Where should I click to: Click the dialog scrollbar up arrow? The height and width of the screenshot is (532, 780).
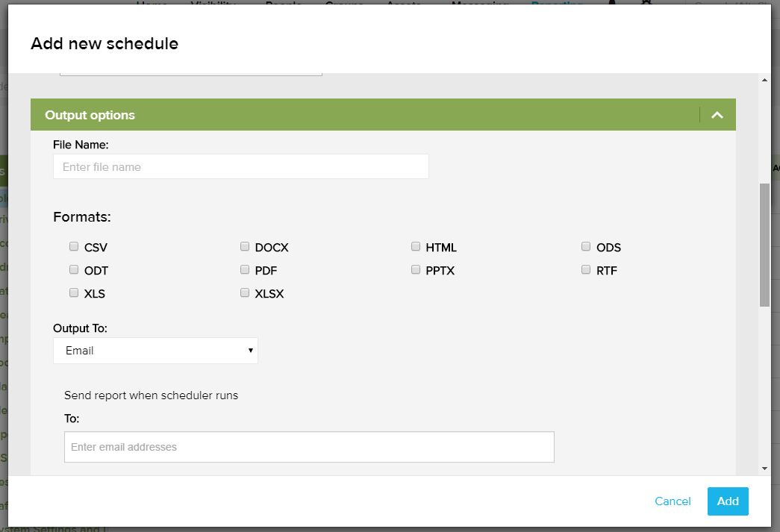click(764, 80)
